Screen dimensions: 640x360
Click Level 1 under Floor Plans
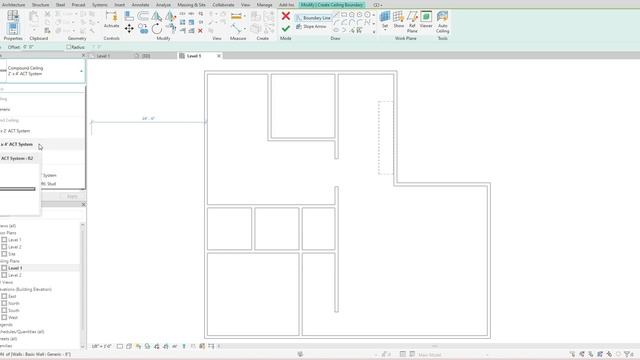15,240
